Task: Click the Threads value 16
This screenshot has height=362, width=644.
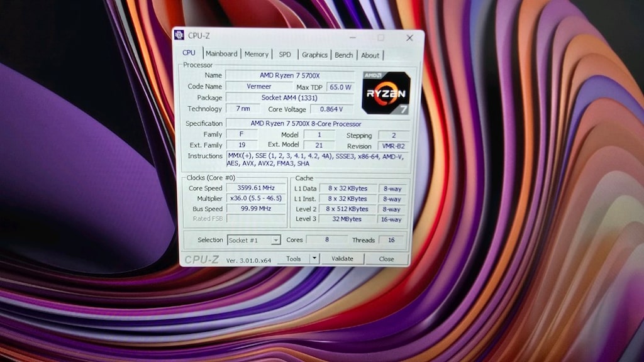Action: click(391, 239)
